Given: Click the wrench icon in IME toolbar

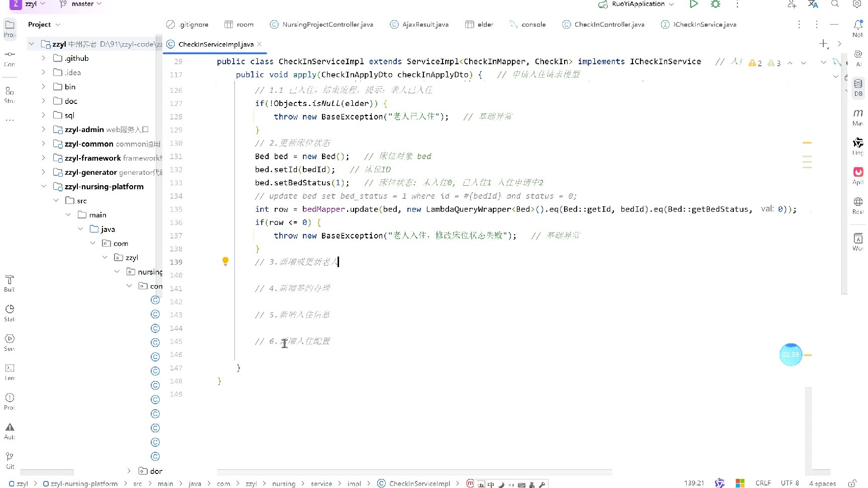Looking at the screenshot, I should click(542, 484).
